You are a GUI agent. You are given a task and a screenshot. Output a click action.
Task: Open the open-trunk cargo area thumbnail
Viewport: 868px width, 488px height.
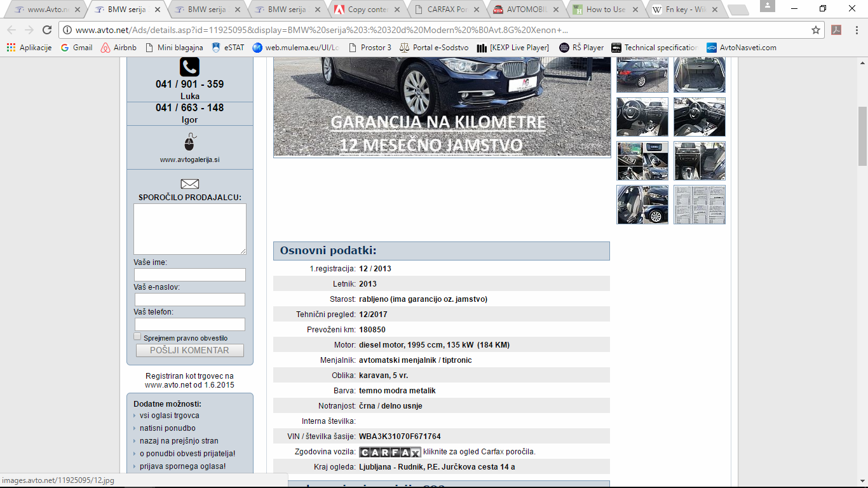click(x=700, y=75)
